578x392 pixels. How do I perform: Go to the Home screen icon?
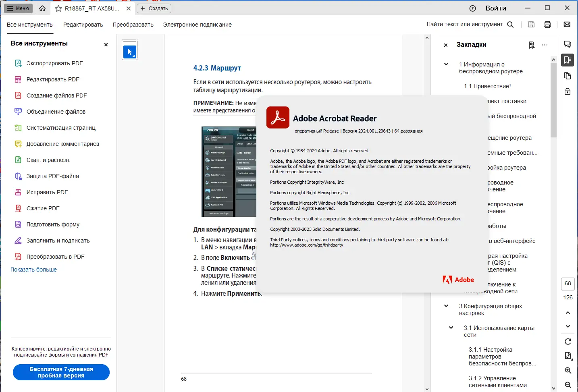point(42,8)
